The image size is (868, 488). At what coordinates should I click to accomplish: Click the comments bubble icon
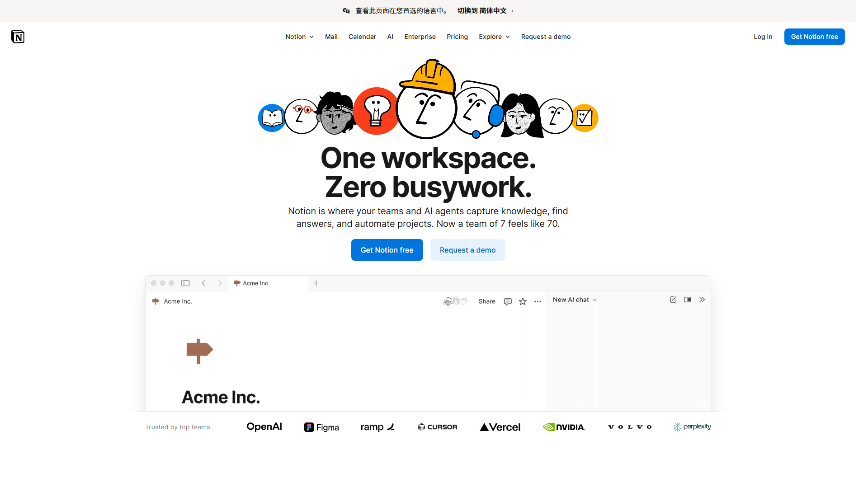coord(508,301)
